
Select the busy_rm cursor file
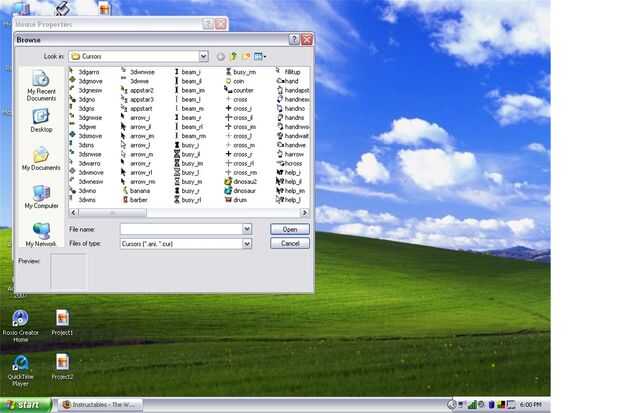tap(241, 72)
